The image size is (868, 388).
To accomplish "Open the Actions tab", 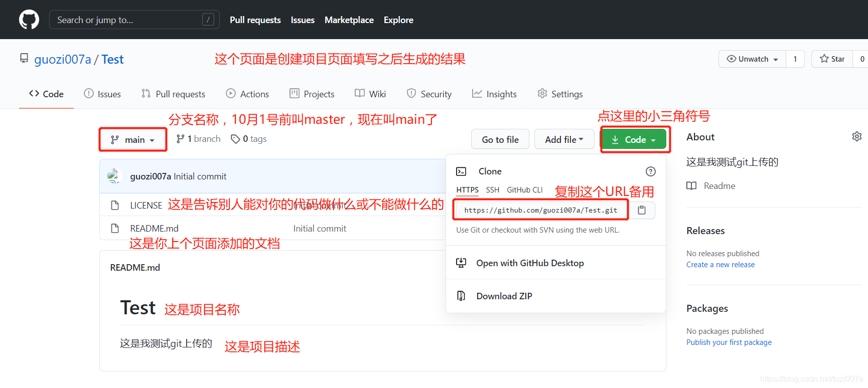I will [x=247, y=94].
